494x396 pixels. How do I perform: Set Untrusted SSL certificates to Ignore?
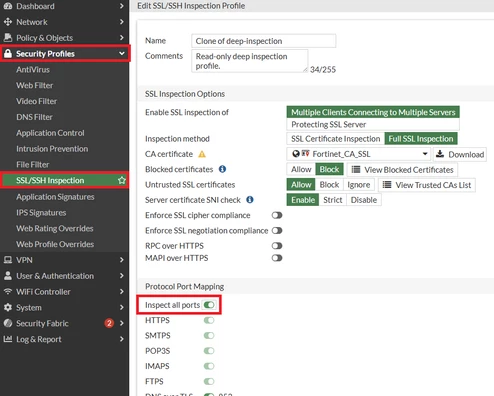[x=359, y=185]
